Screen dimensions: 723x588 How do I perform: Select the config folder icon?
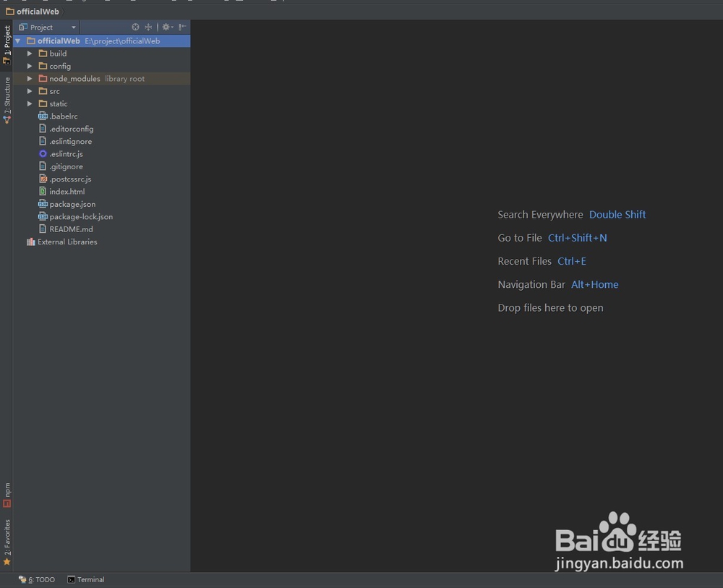pyautogui.click(x=43, y=66)
